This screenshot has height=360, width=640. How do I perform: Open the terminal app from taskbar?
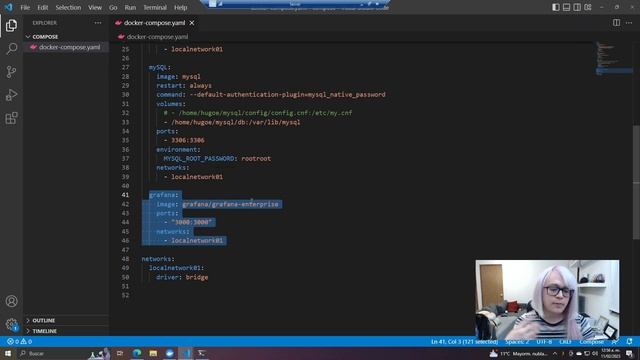[202, 353]
